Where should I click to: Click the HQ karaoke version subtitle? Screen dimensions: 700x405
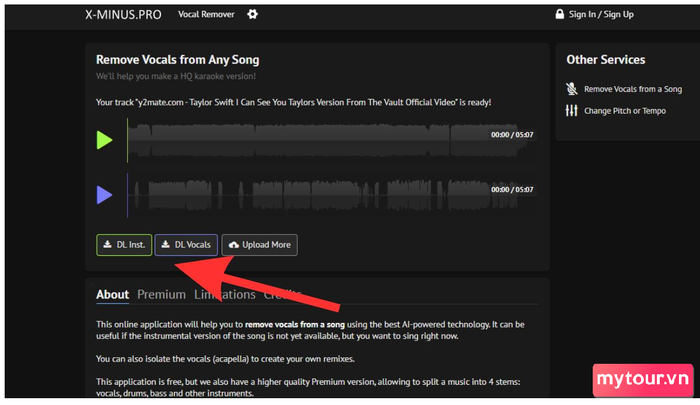[176, 76]
